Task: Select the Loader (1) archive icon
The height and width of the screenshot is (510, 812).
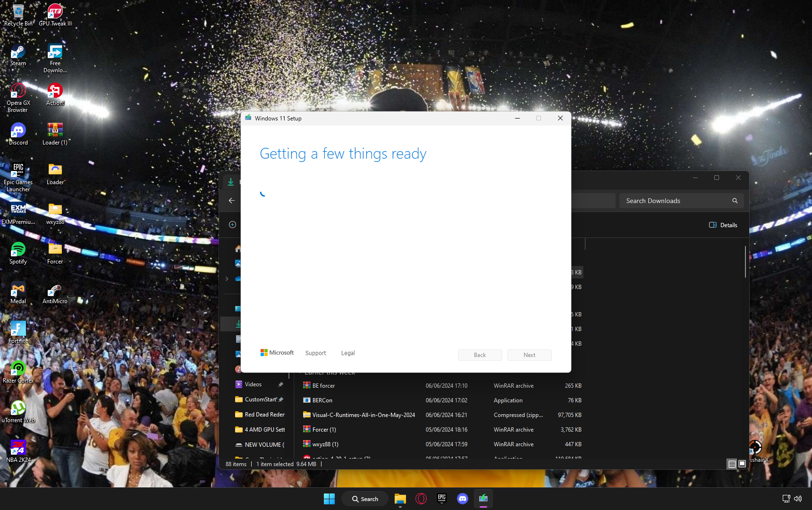Action: (x=55, y=134)
